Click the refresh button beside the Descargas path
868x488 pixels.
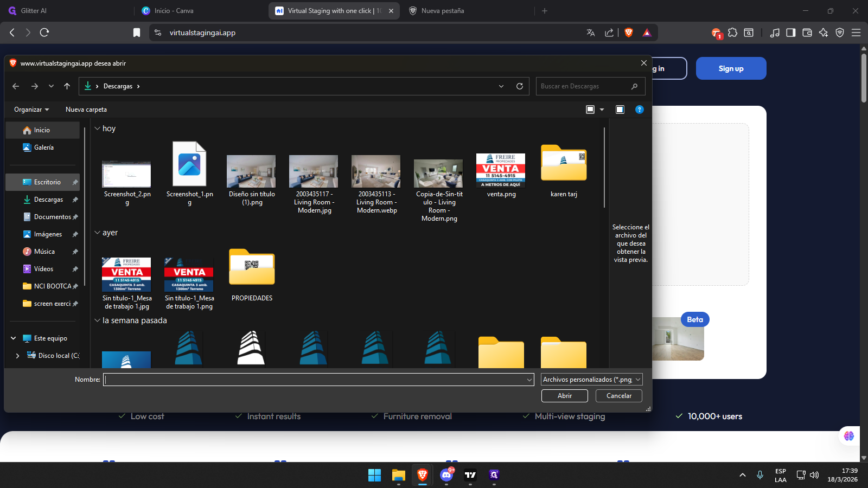[519, 86]
